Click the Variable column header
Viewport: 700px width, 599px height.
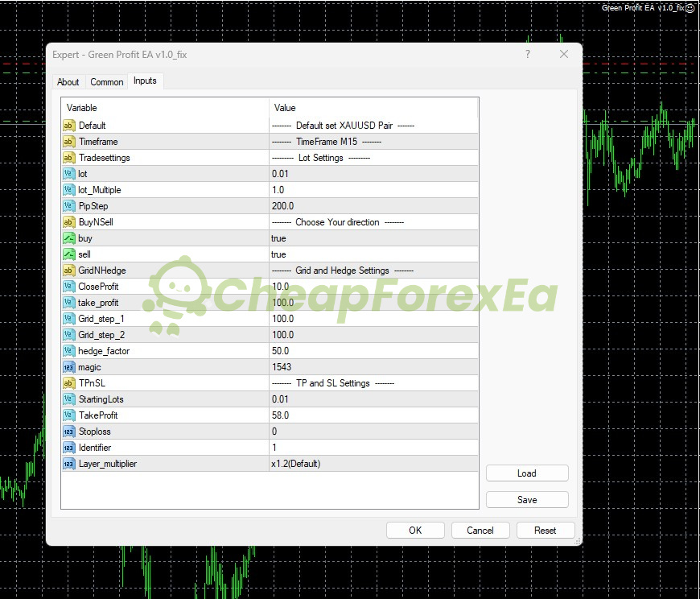tap(165, 108)
